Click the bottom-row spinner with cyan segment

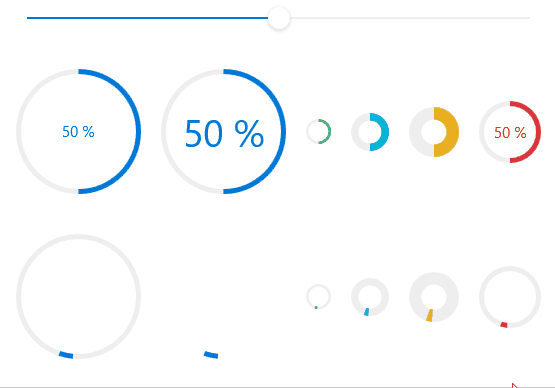pyautogui.click(x=370, y=297)
